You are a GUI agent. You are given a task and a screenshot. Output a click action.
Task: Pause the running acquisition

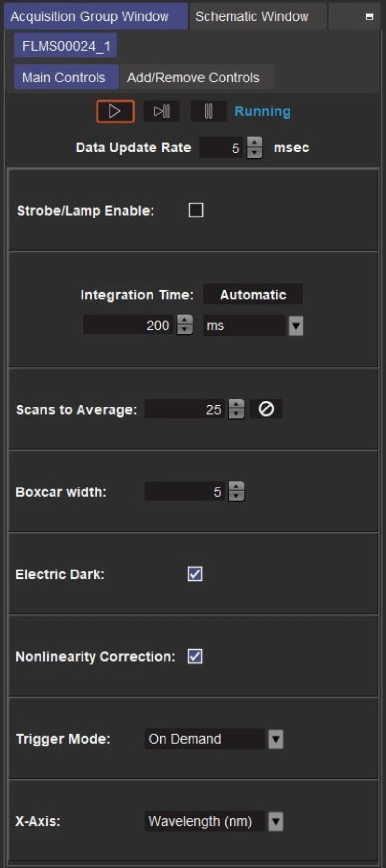(208, 111)
